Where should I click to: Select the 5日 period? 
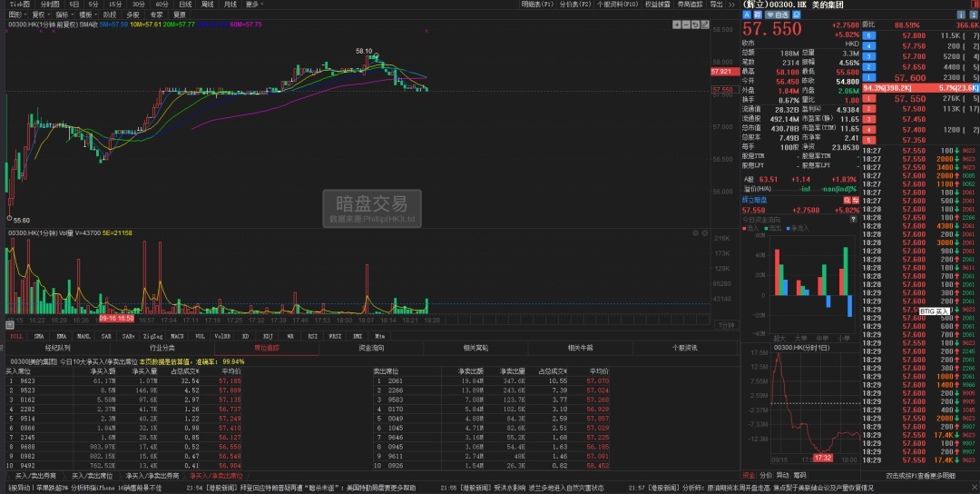tap(74, 5)
